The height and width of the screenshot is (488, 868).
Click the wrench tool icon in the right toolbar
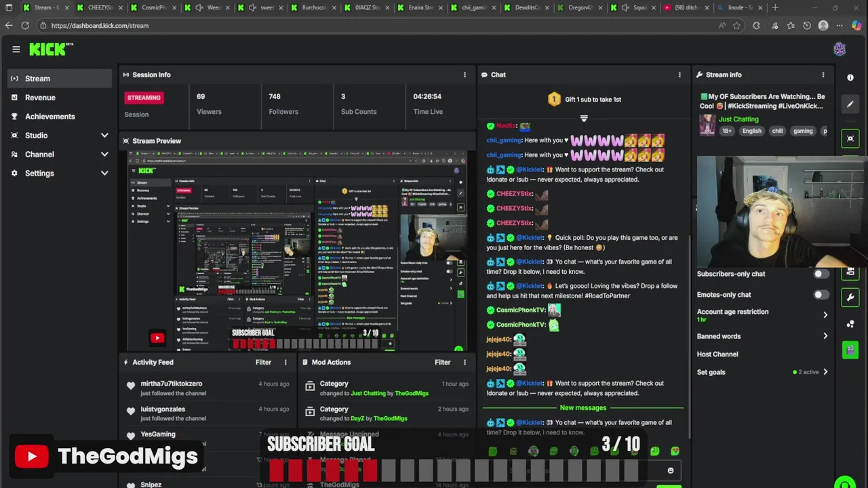pos(850,297)
